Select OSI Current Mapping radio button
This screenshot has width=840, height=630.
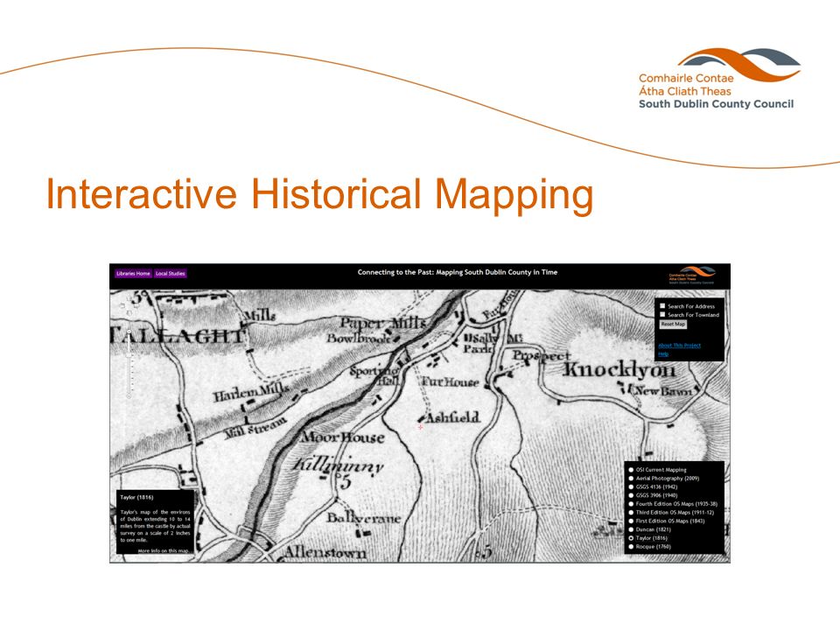pos(631,470)
